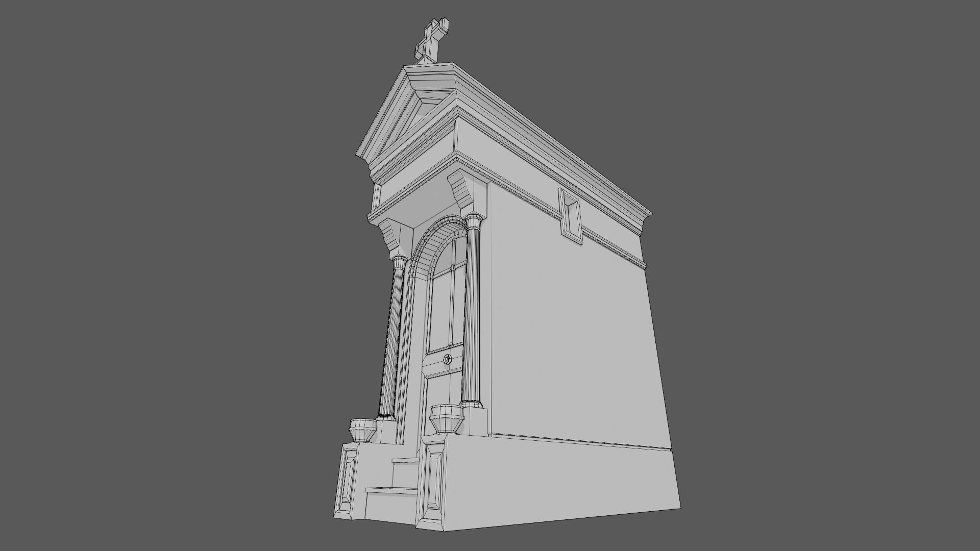
Task: Select the right pedestal's recessed panel
Action: [x=434, y=481]
